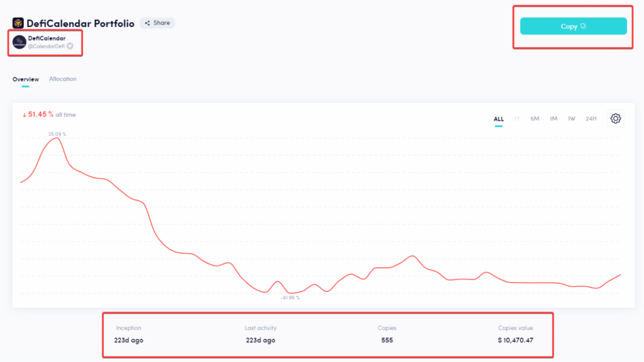Select the 6M time range

click(x=535, y=119)
